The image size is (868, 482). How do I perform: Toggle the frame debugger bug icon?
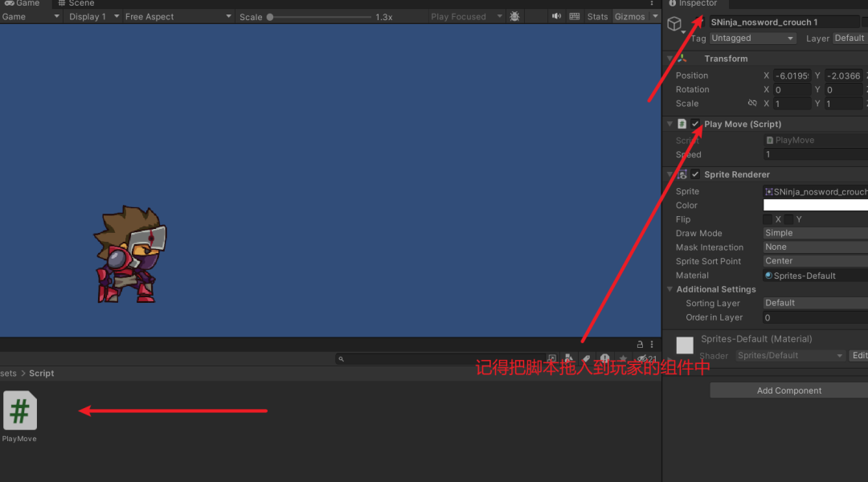pyautogui.click(x=515, y=17)
